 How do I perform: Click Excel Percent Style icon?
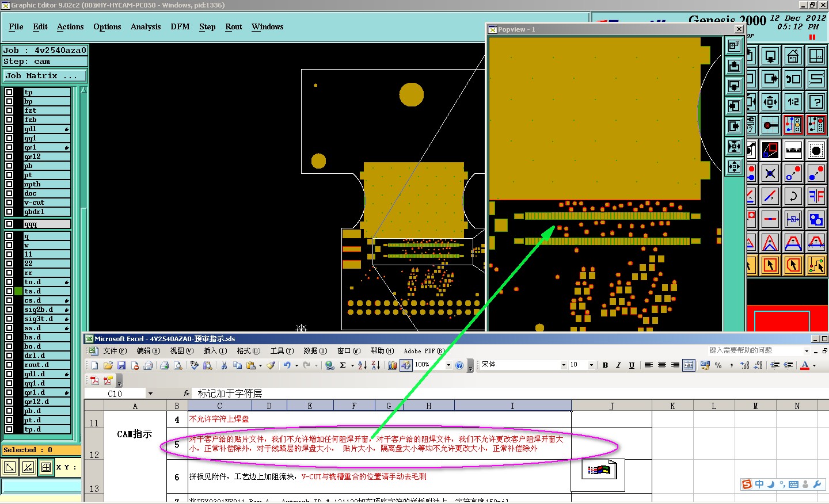click(718, 365)
